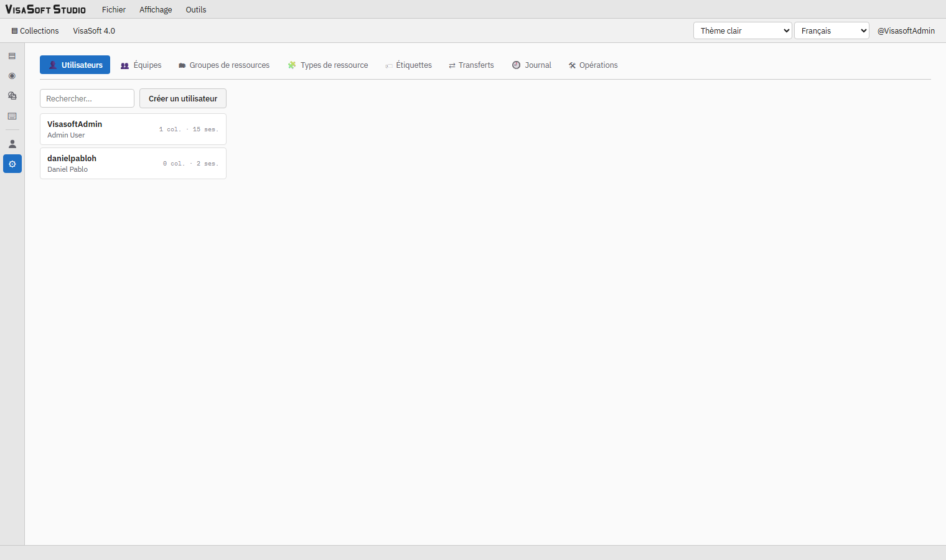This screenshot has height=560, width=946.
Task: Select the danielpabloh user entry
Action: [x=133, y=163]
